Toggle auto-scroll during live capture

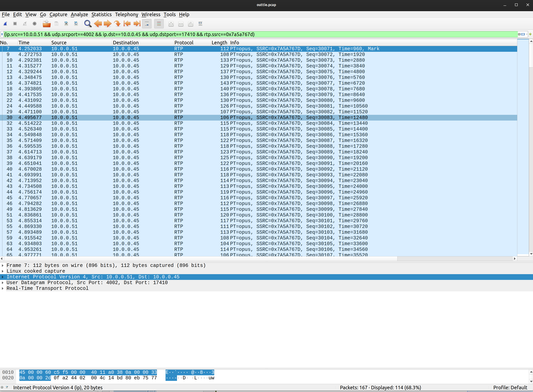click(147, 24)
